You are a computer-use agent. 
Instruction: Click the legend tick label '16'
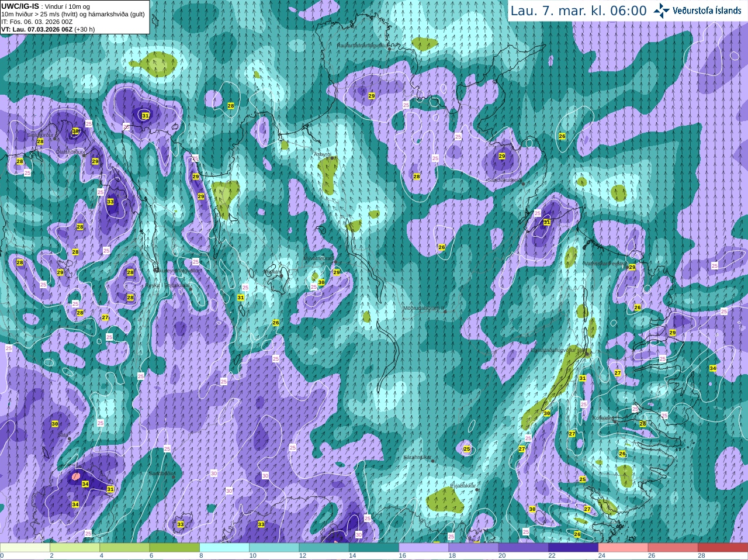pos(402,556)
